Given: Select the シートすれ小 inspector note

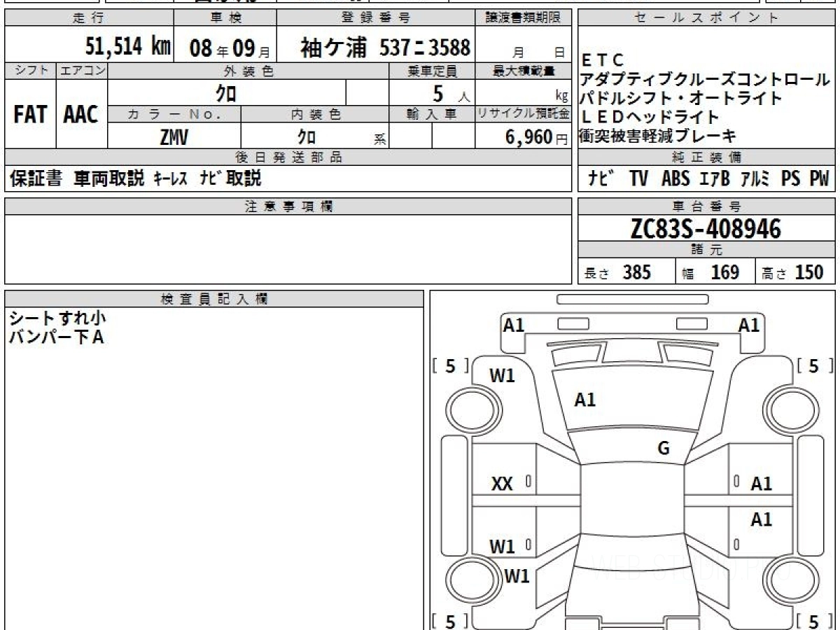Looking at the screenshot, I should tap(57, 318).
